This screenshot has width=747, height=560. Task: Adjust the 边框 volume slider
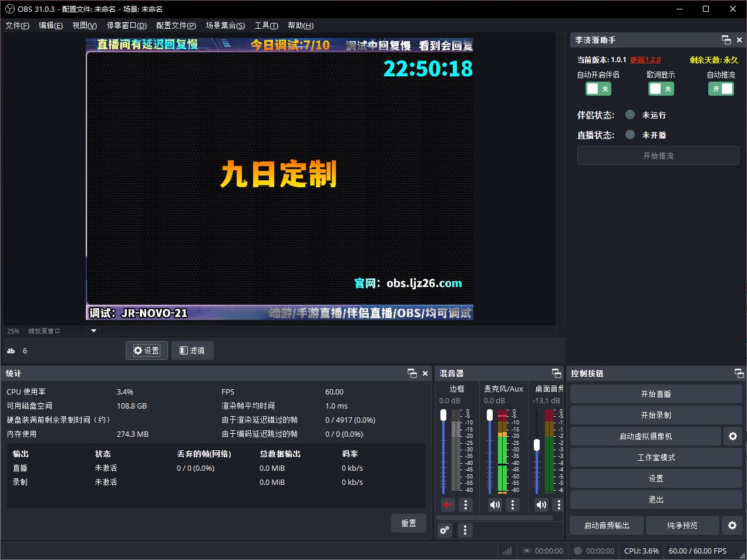[x=443, y=452]
